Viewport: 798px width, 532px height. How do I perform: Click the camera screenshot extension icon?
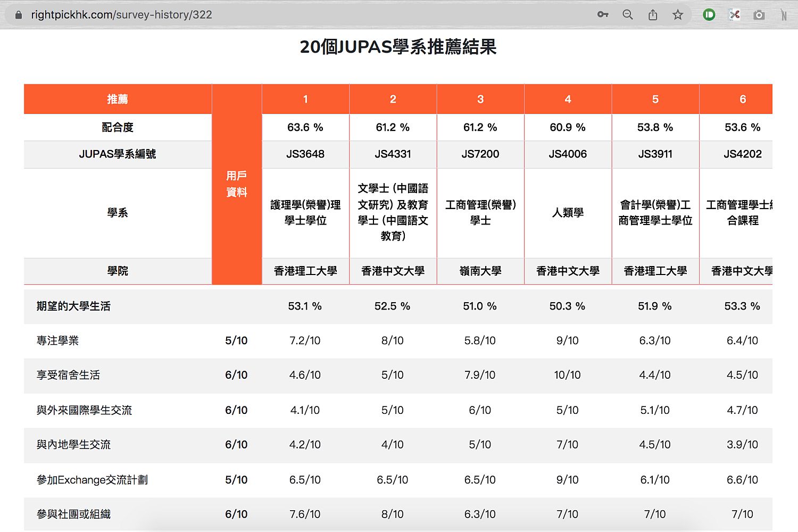[759, 15]
